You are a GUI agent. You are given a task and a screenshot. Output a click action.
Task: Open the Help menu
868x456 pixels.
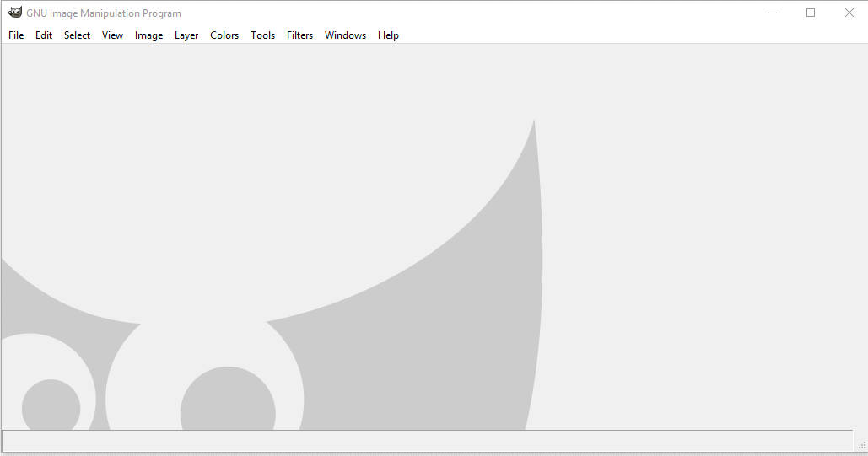(x=389, y=35)
